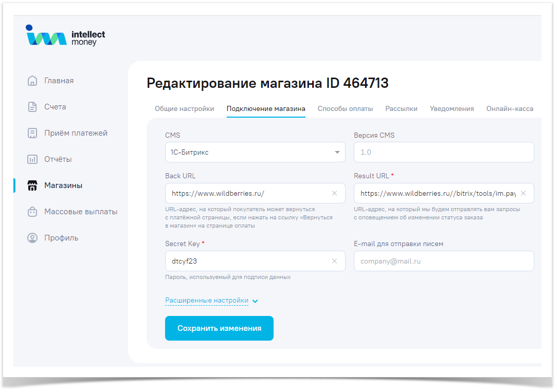559x392 pixels.
Task: Clear the Result URL field
Action: click(523, 193)
